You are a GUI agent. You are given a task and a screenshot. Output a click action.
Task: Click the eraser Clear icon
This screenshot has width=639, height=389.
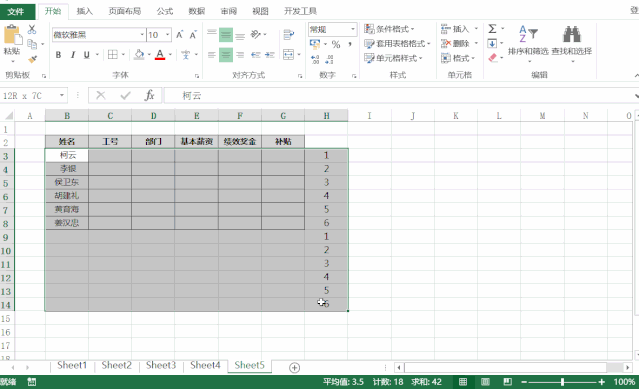pos(493,58)
